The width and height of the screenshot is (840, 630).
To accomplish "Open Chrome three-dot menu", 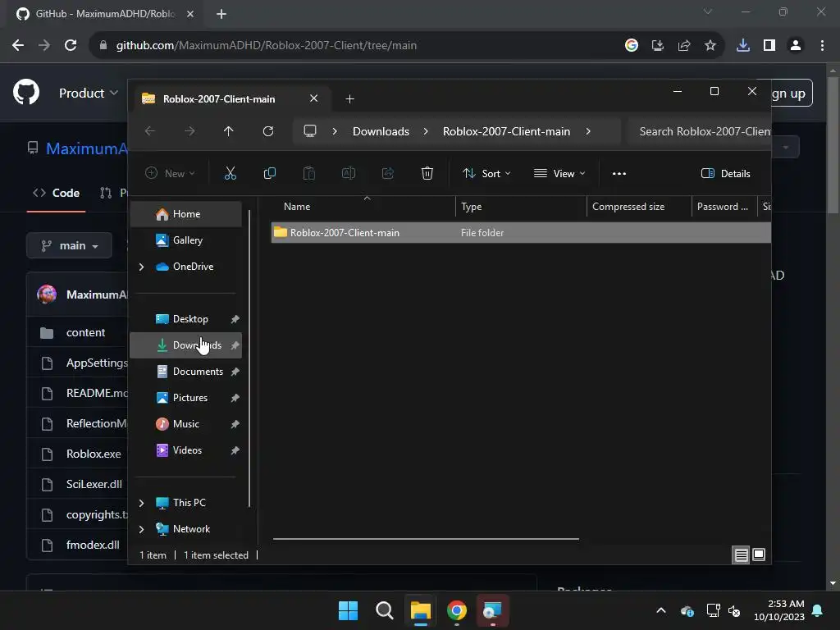I will pyautogui.click(x=822, y=45).
